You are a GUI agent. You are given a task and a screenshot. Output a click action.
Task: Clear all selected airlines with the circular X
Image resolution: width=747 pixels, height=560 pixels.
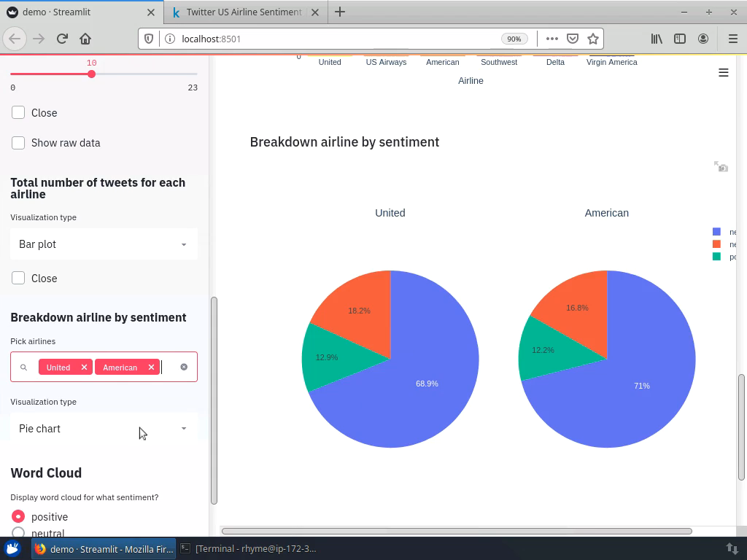coord(183,367)
